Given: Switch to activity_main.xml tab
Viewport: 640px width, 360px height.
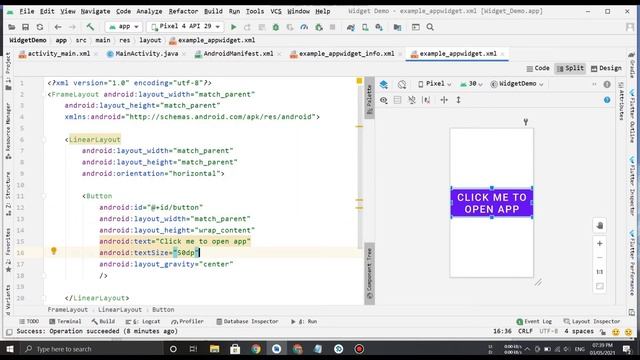Looking at the screenshot, I should 58,53.
